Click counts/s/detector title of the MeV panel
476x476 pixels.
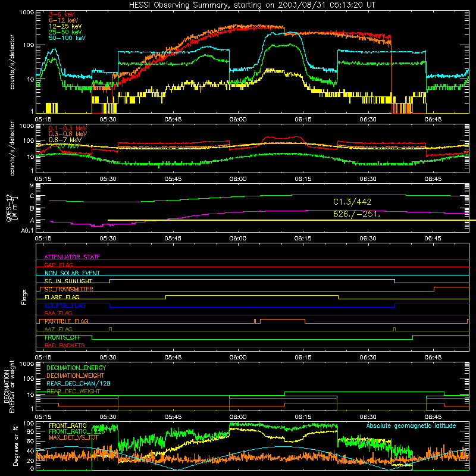pos(12,149)
